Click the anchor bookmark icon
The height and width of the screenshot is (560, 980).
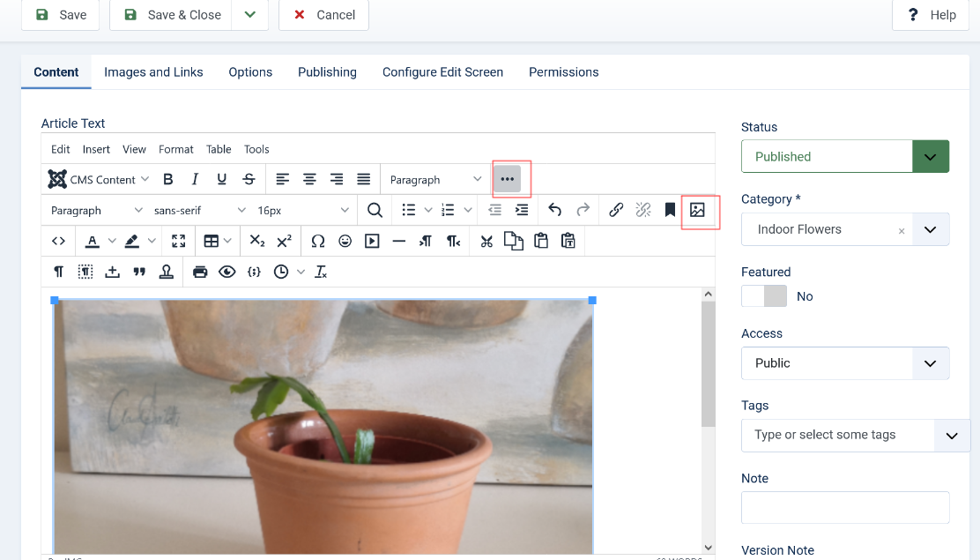[x=670, y=210]
